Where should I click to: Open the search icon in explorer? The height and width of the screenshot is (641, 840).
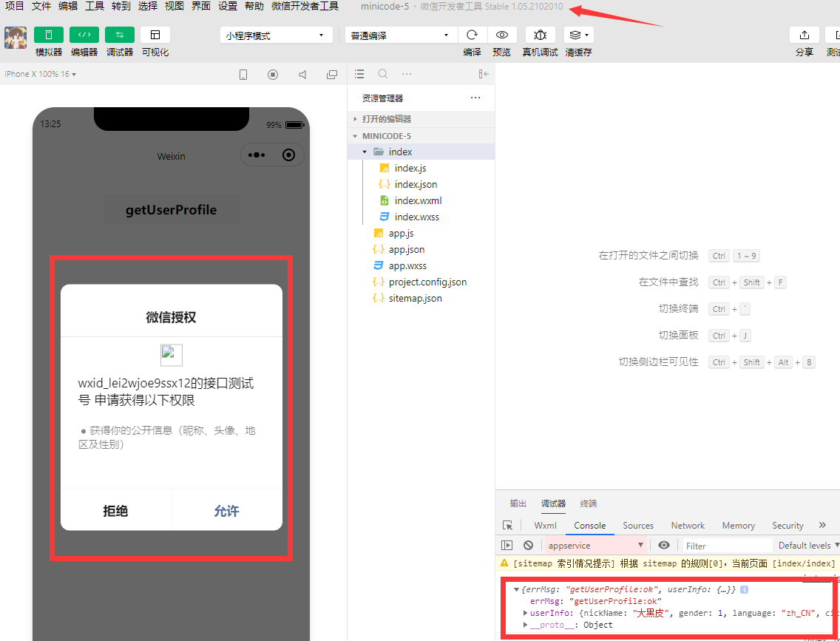[x=382, y=73]
